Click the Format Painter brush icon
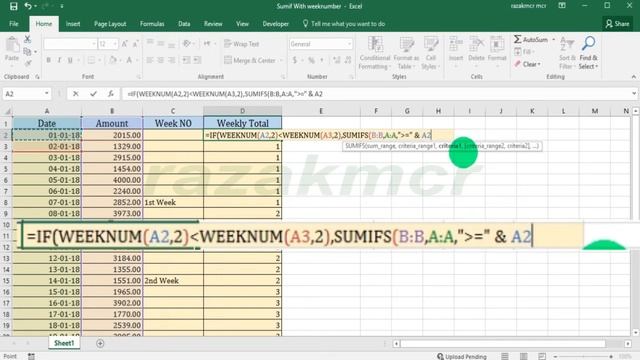This screenshot has height=360, width=640. 27,63
